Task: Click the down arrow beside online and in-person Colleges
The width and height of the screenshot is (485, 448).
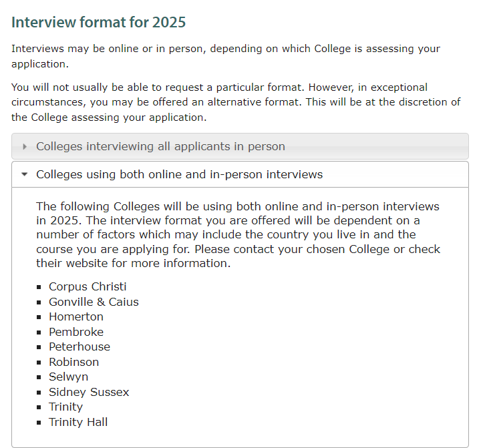Action: click(25, 175)
